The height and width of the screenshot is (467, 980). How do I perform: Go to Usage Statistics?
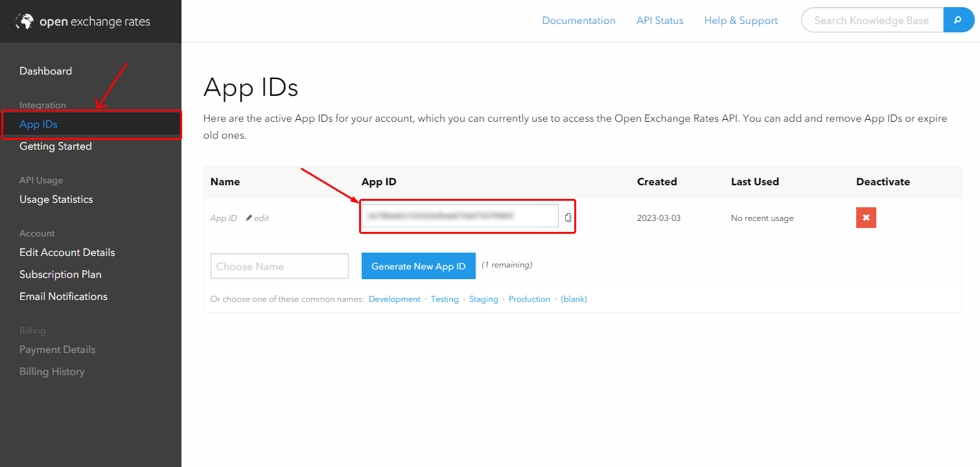click(56, 199)
